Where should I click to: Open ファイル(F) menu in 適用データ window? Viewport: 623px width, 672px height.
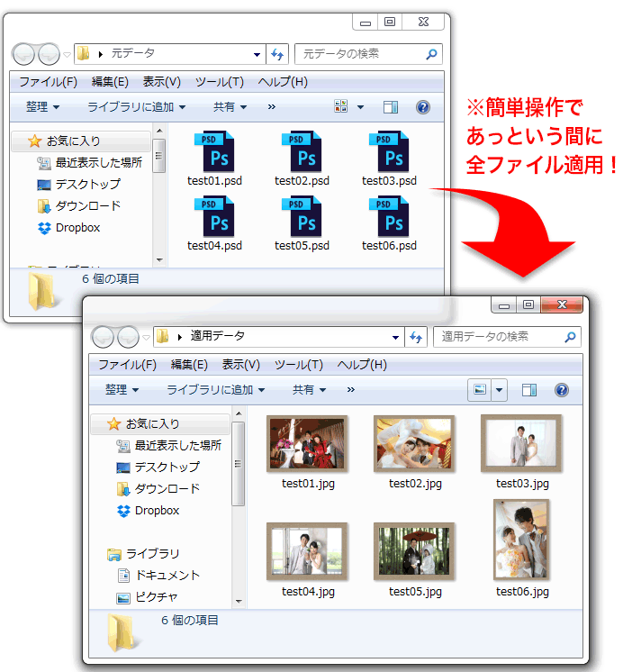click(x=127, y=365)
